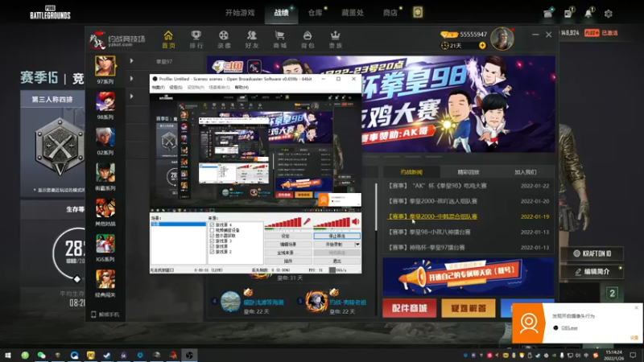Open the PUBG mailbox icon at top right
The width and height of the screenshot is (644, 362).
point(548,14)
